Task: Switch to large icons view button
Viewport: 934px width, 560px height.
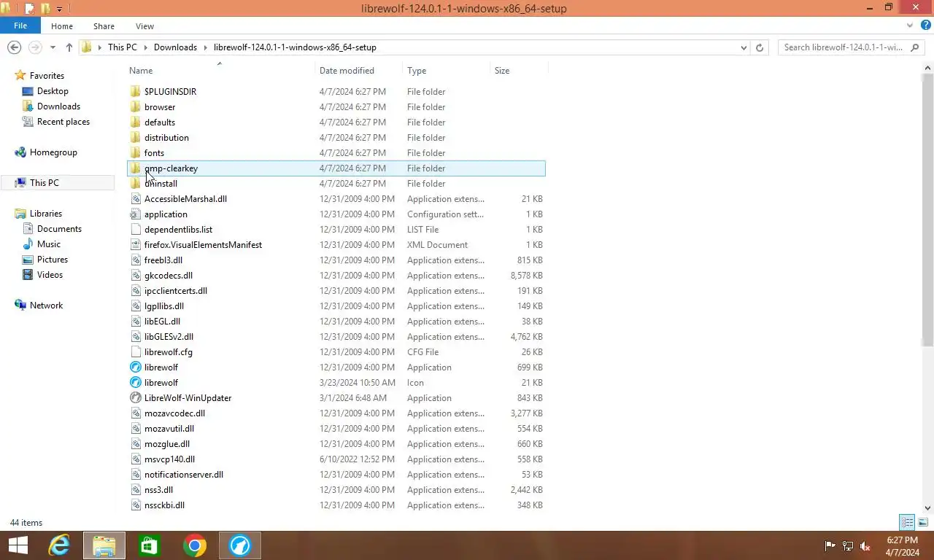Action: (x=923, y=523)
